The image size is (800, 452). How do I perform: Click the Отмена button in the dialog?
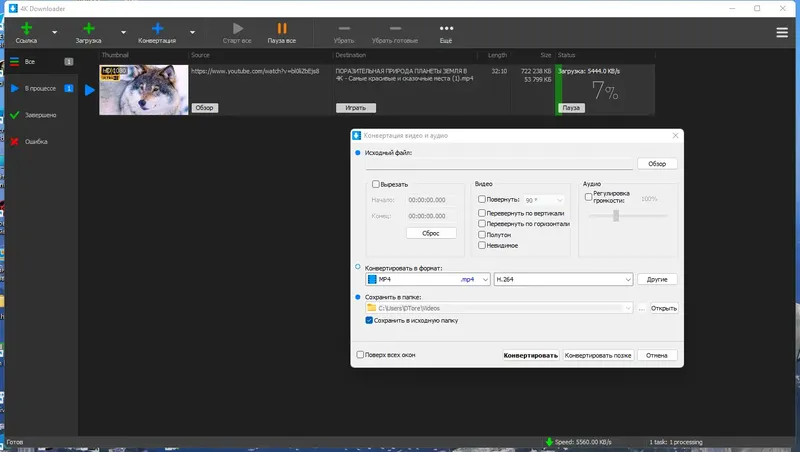(x=657, y=356)
